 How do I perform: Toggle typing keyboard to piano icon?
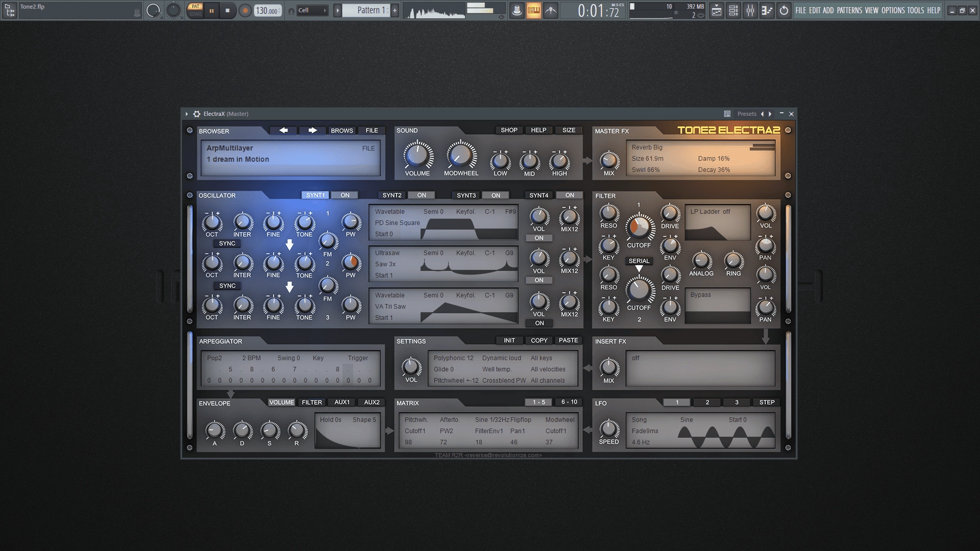533,10
